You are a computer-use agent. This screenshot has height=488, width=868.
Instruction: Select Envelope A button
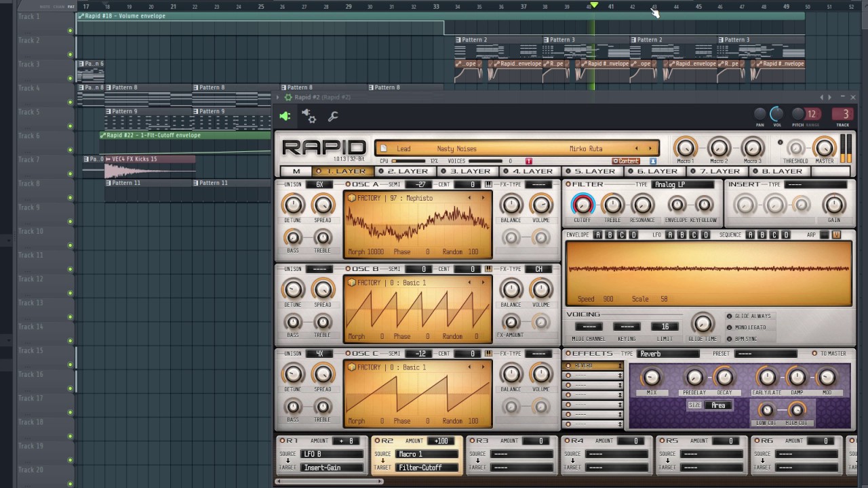[598, 235]
